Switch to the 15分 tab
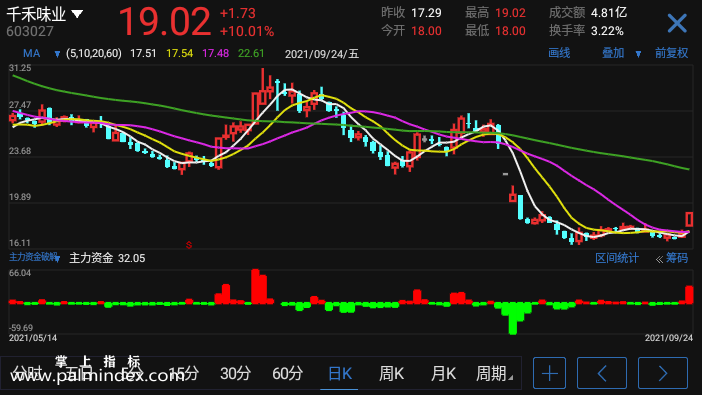 tap(184, 374)
